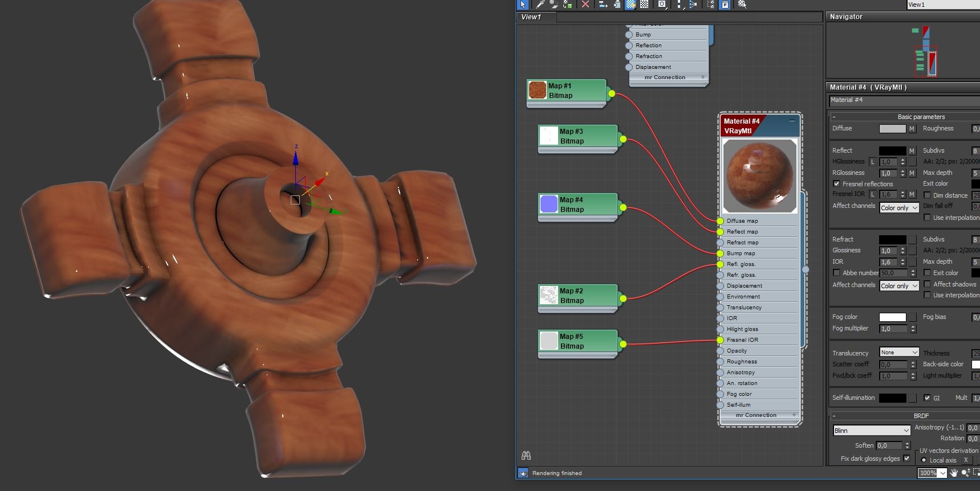Viewport: 980px width, 491px height.
Task: Enable Affect shadows checkbox
Action: (x=927, y=284)
